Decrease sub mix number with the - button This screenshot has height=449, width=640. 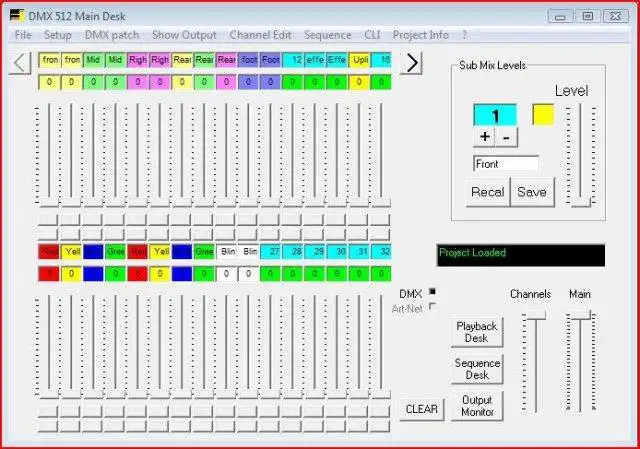pos(506,136)
